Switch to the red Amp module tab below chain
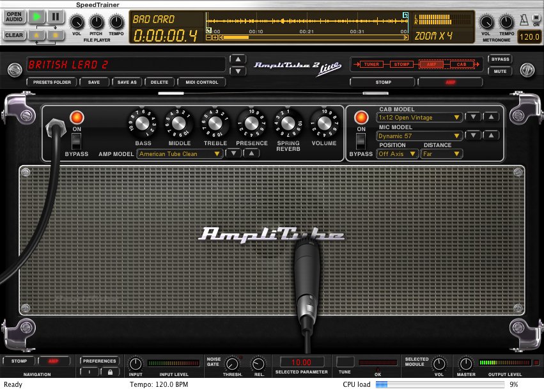 point(450,82)
